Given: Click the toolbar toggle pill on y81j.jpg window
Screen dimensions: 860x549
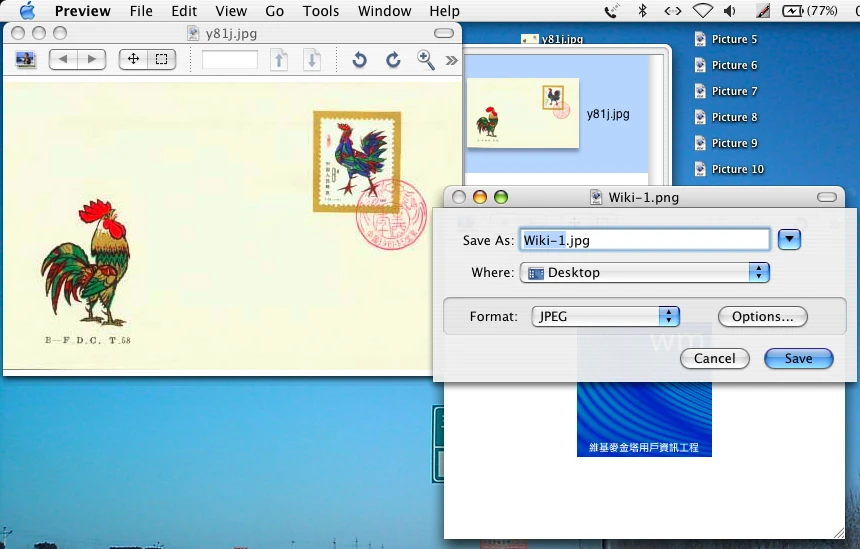Looking at the screenshot, I should (444, 33).
